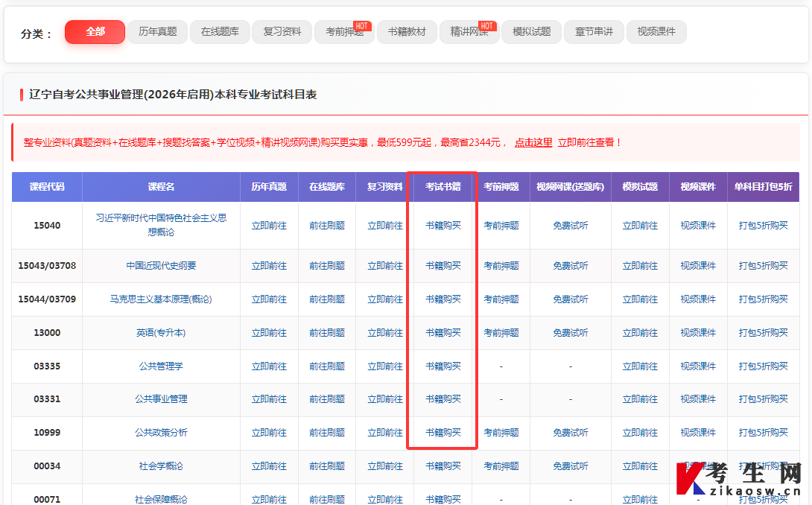The height and width of the screenshot is (505, 812).
Task: Click 视频课件 for 马克思主义基本原理
Action: (698, 299)
